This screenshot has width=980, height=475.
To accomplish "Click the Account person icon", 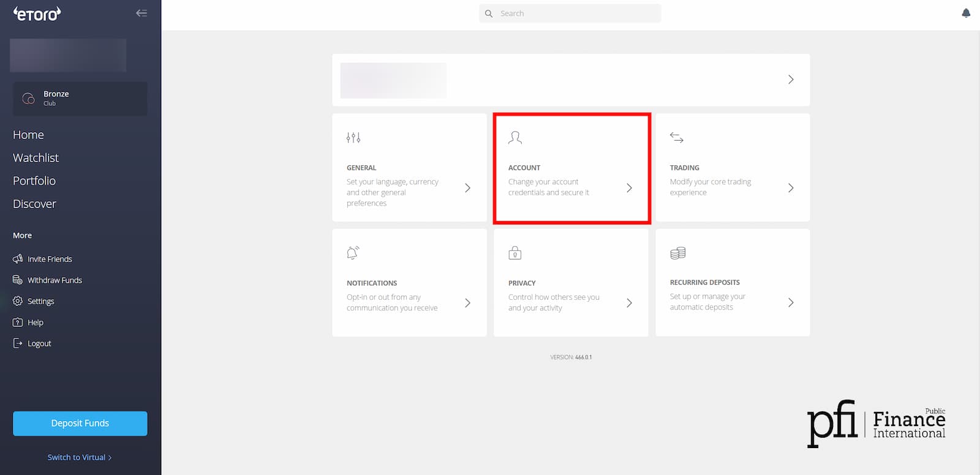I will click(x=515, y=138).
